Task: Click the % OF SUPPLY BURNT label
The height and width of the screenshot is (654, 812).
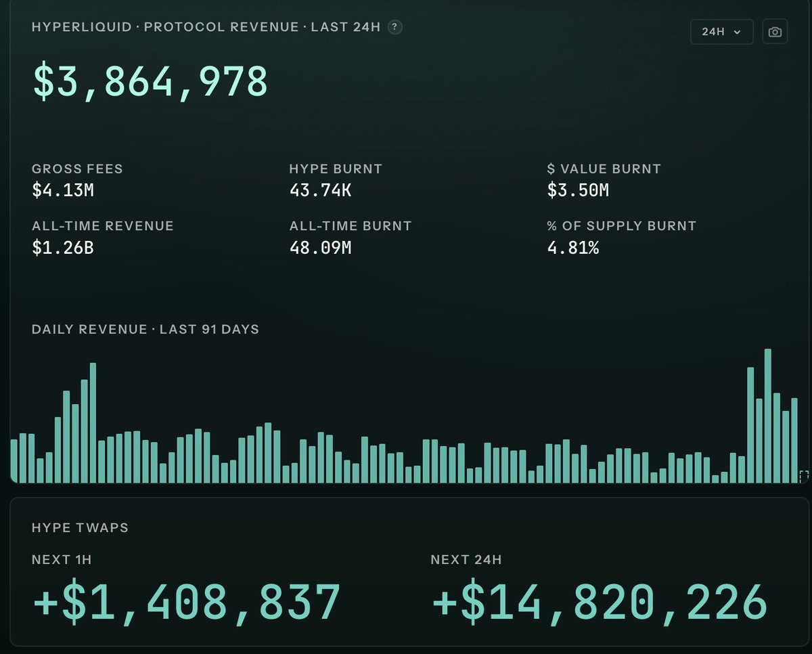Action: pyautogui.click(x=621, y=226)
